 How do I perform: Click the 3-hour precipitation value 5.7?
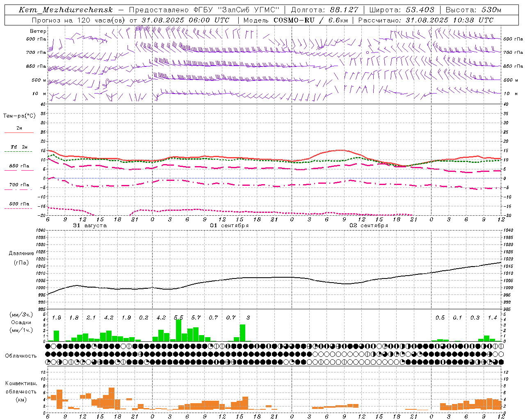point(196,318)
